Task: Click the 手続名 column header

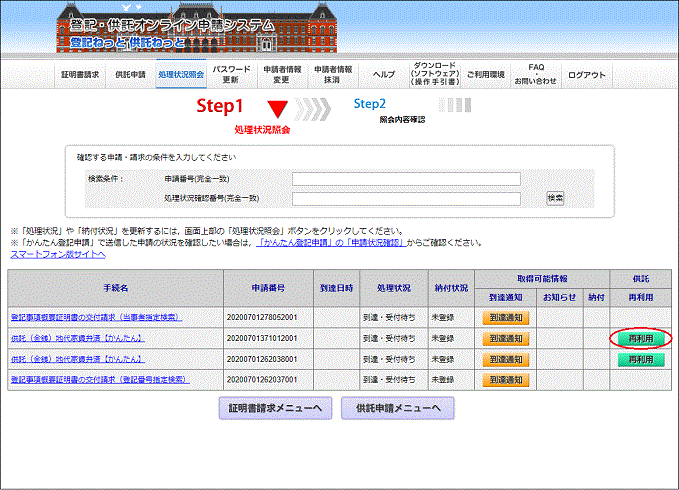Action: tap(116, 288)
